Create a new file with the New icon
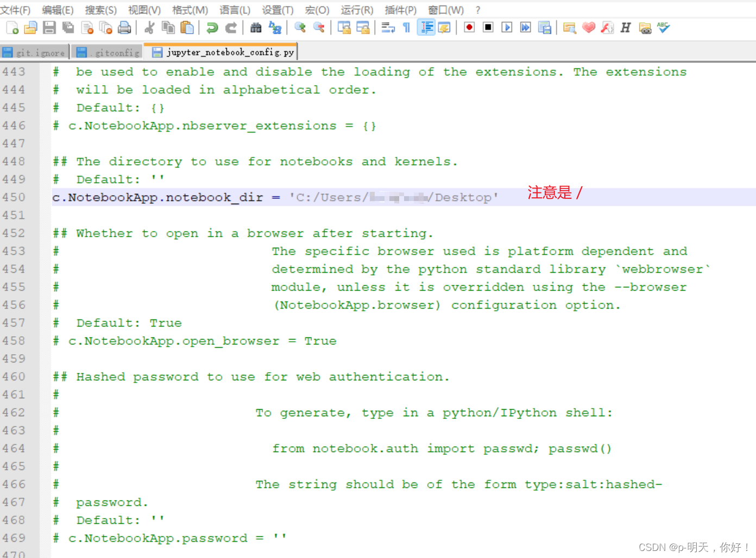Image resolution: width=756 pixels, height=558 pixels. (12, 28)
